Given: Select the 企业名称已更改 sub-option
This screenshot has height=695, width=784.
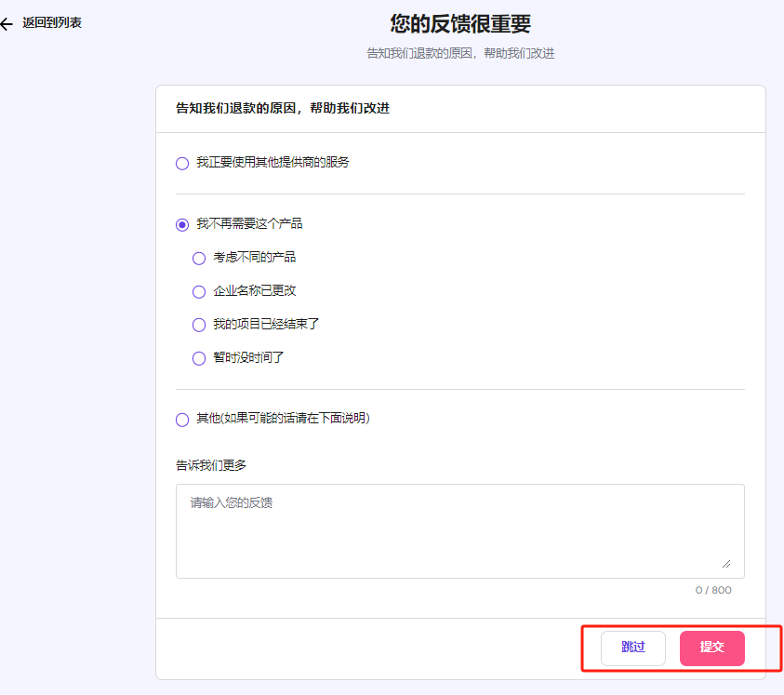Looking at the screenshot, I should [x=198, y=291].
